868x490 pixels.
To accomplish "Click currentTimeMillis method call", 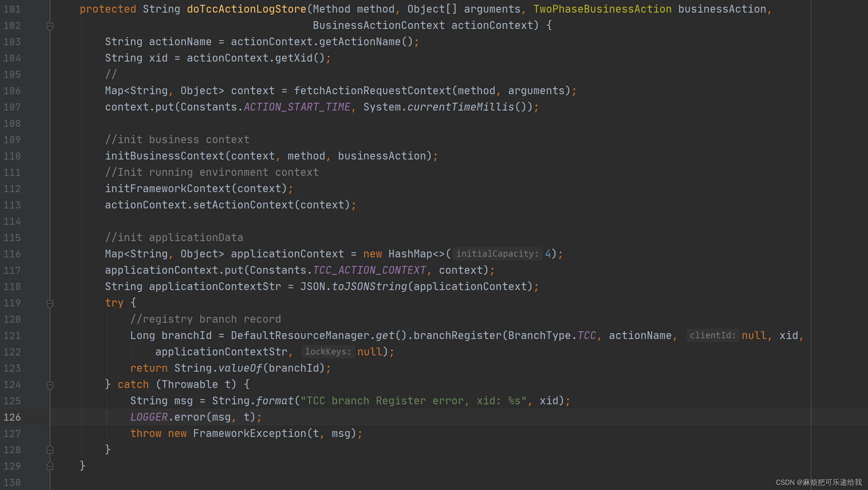I will click(x=461, y=107).
